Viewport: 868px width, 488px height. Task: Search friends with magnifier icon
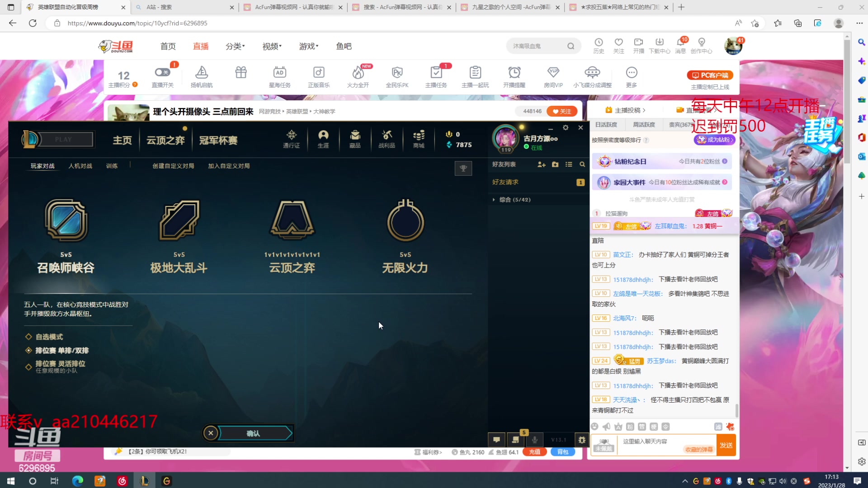coord(582,164)
